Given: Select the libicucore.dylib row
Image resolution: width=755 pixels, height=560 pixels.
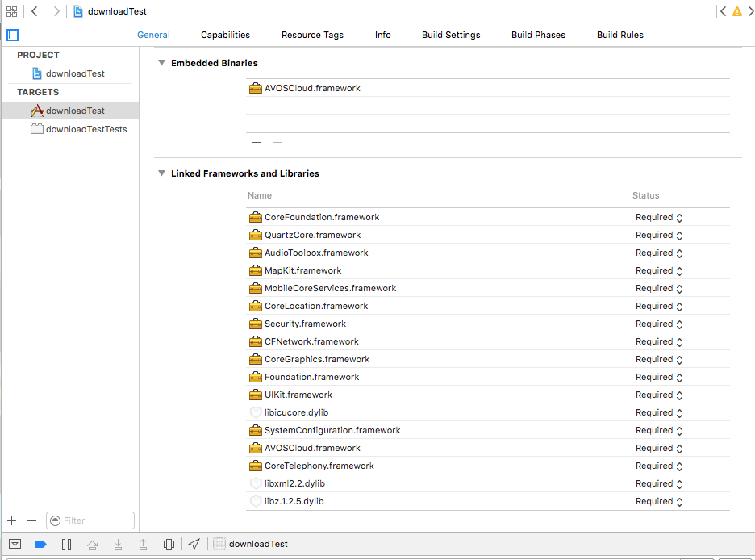Looking at the screenshot, I should pyautogui.click(x=488, y=412).
